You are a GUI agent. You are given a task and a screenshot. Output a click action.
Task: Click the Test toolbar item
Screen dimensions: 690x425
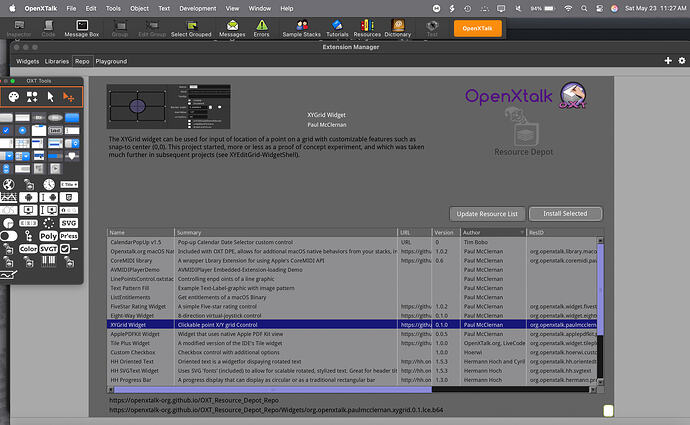(x=432, y=29)
